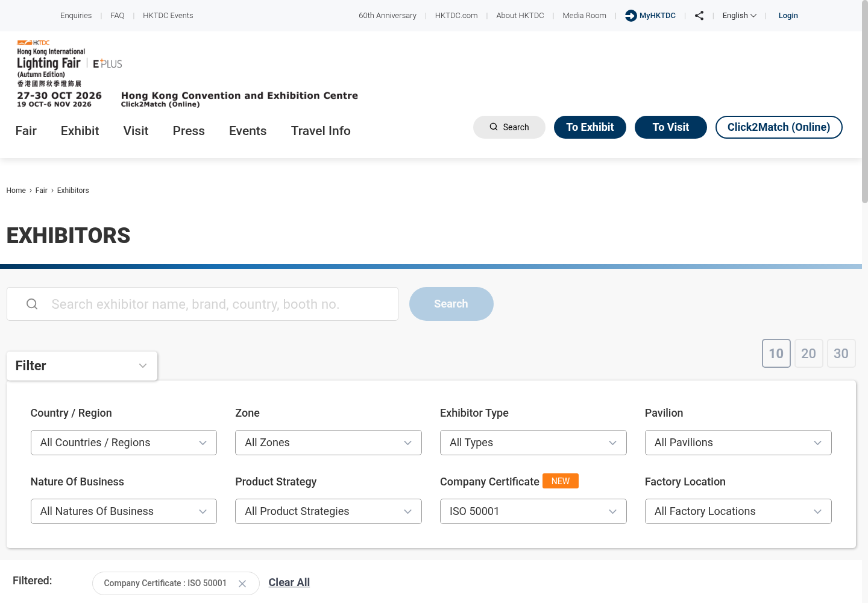Screen dimensions: 868x603
Task: Show 30 results per page
Action: [841, 353]
